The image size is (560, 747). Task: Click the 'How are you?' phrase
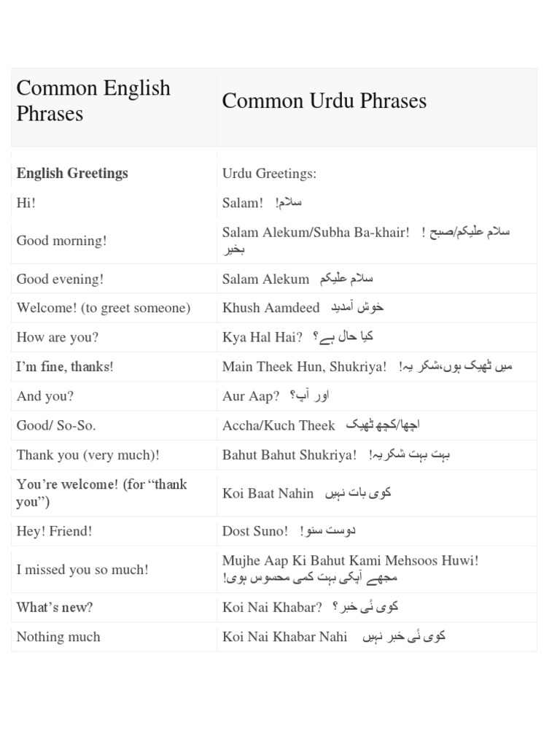point(57,337)
